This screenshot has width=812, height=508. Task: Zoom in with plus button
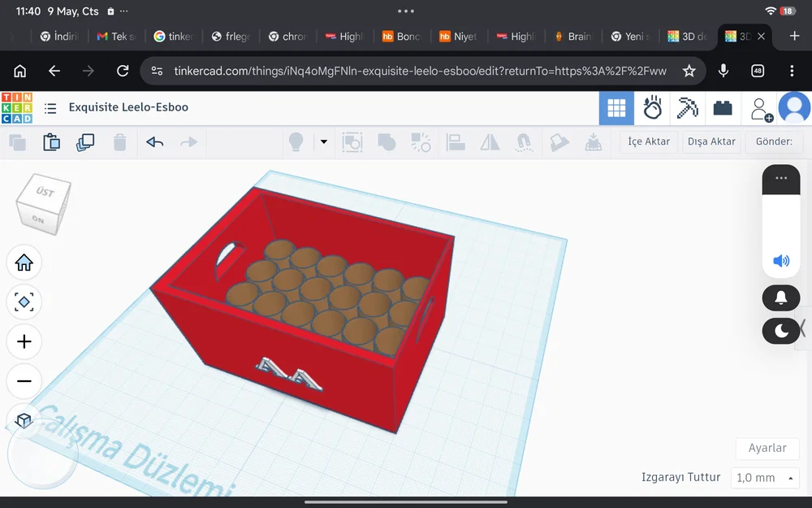pos(24,341)
